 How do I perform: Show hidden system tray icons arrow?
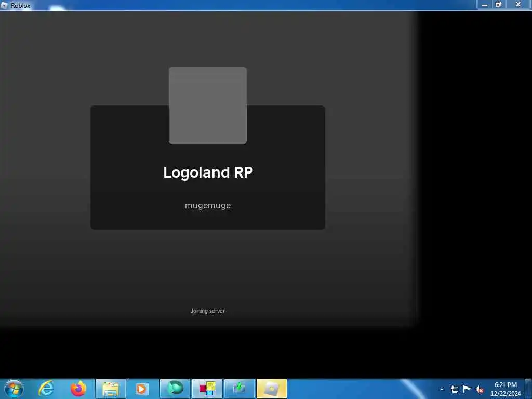[x=442, y=389]
